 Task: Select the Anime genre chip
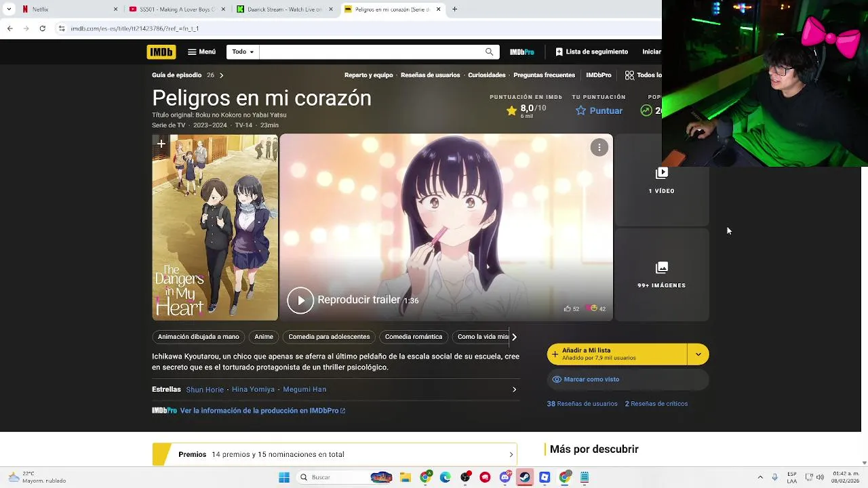pos(264,337)
